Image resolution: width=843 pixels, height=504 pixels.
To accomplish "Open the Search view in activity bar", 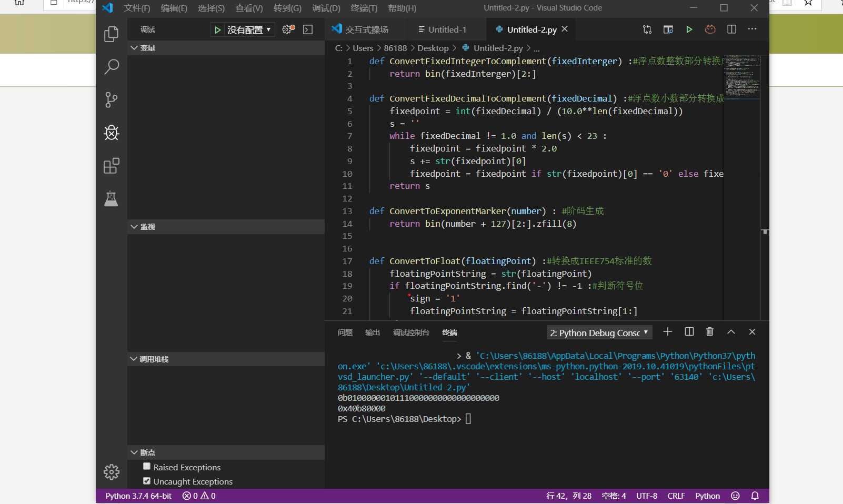I will 111,67.
